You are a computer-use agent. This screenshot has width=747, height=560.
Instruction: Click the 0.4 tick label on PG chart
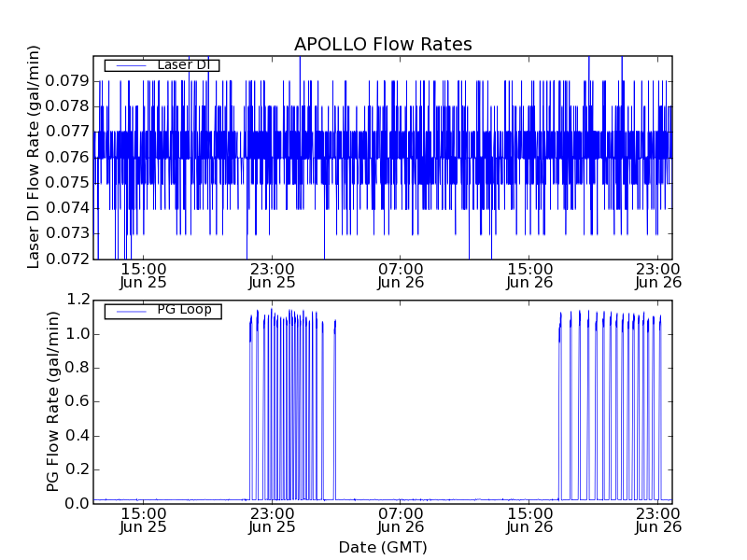pyautogui.click(x=78, y=436)
